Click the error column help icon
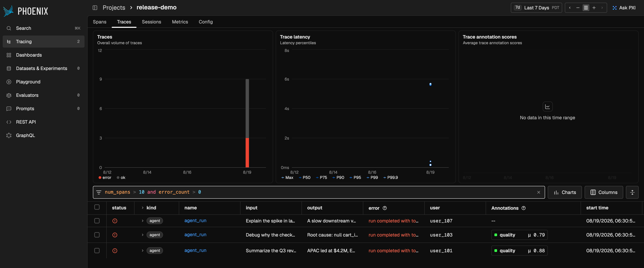 pos(385,208)
